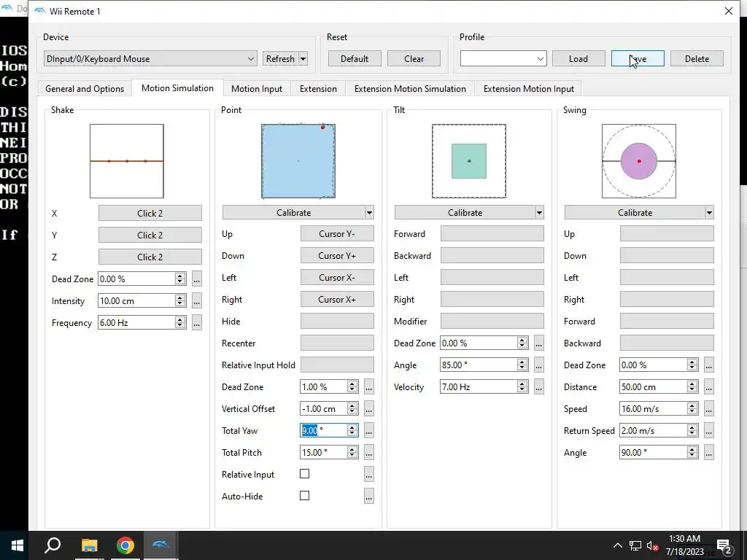This screenshot has width=747, height=560.
Task: Open the Refresh button dropdown arrow
Action: [x=303, y=59]
